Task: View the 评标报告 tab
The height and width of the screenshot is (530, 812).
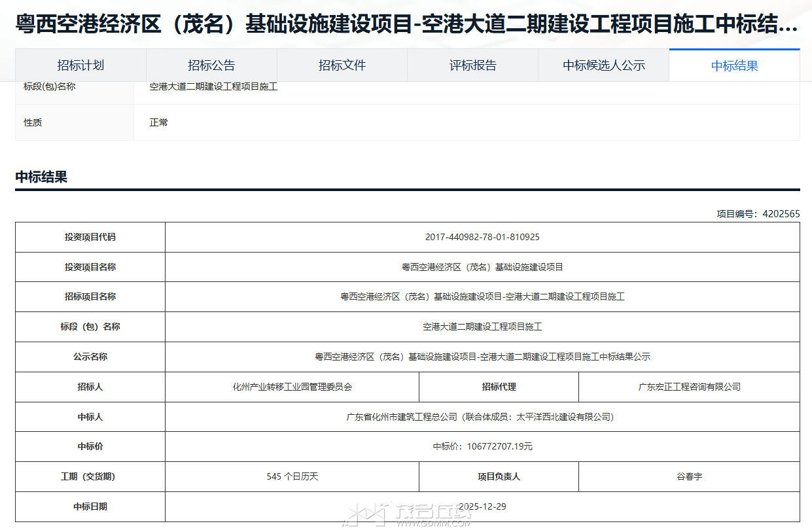Action: pos(472,65)
